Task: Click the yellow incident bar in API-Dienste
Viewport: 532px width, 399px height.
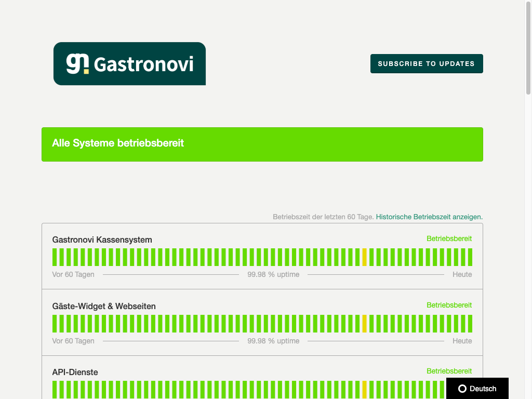Action: pos(365,390)
